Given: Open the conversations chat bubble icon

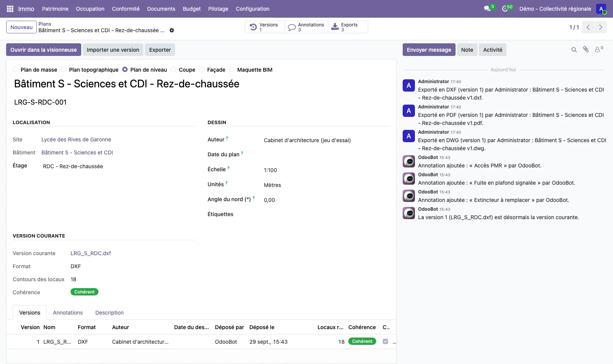Looking at the screenshot, I should [487, 8].
